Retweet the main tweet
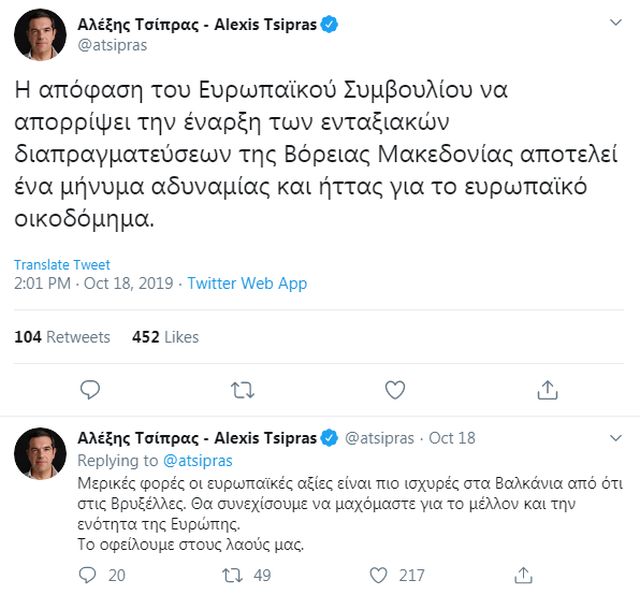The height and width of the screenshot is (595, 640). point(242,389)
